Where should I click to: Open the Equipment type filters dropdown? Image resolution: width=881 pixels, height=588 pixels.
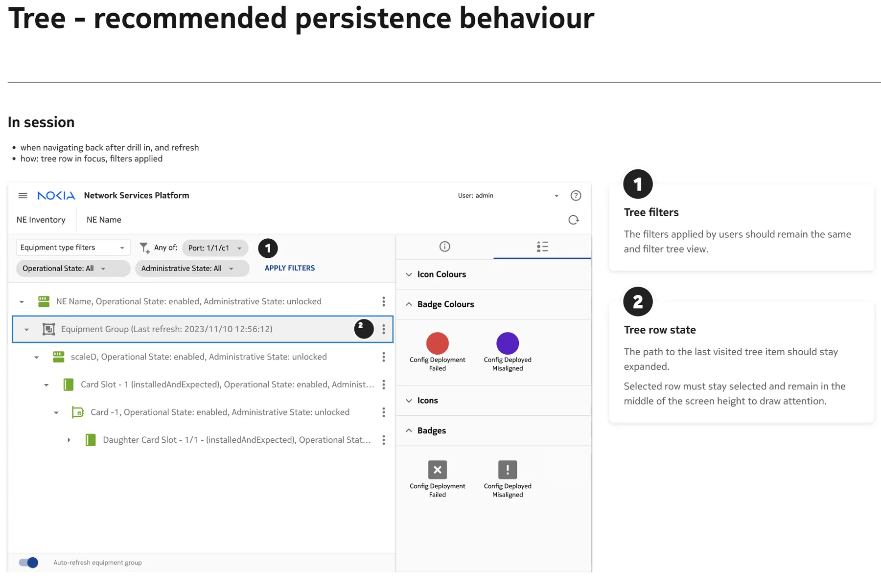coord(73,248)
